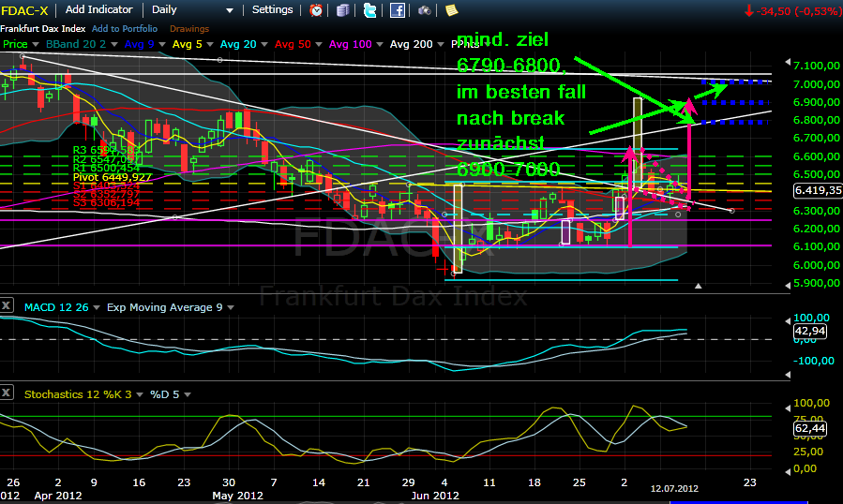Screen dimensions: 843x504
Task: Open the MACD 12 26 dropdown
Action: coord(97,307)
